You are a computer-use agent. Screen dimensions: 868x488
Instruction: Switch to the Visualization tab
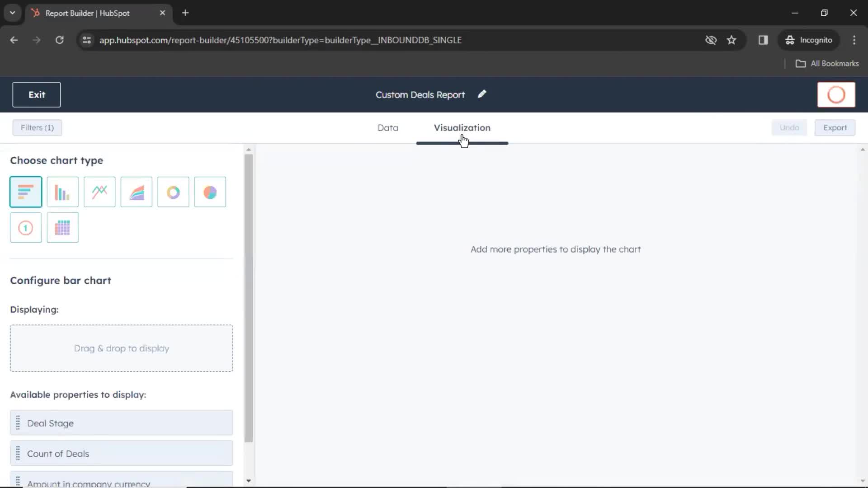(462, 127)
